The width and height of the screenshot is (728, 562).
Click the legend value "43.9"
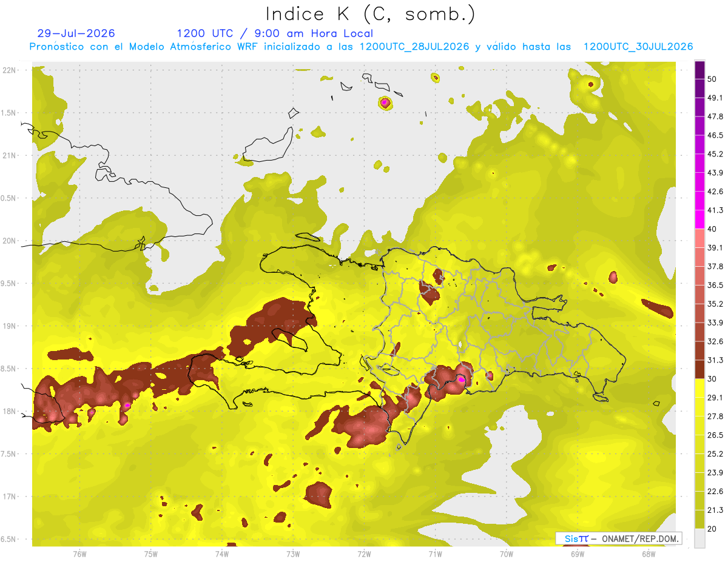pyautogui.click(x=715, y=173)
